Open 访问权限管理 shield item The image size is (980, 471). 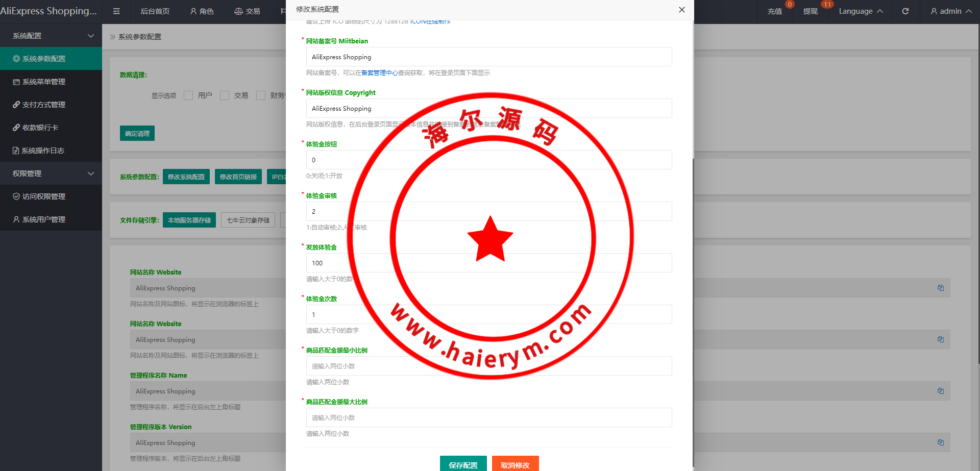tap(44, 196)
